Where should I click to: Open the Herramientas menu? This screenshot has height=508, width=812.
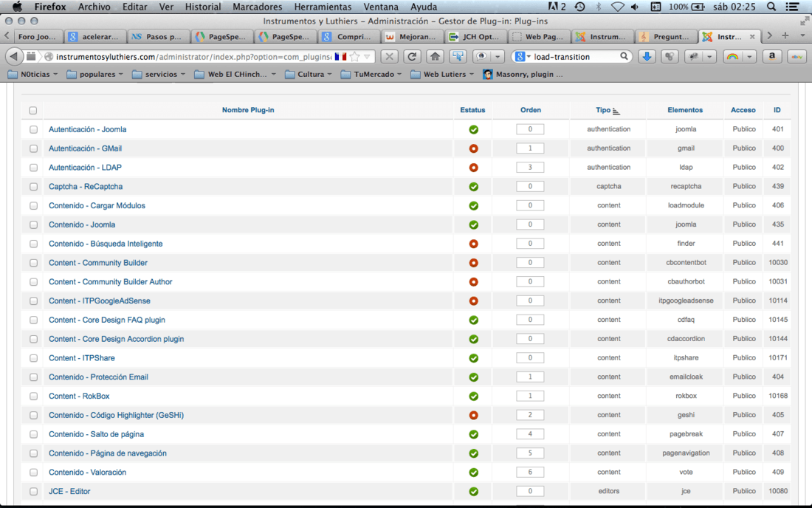[323, 7]
